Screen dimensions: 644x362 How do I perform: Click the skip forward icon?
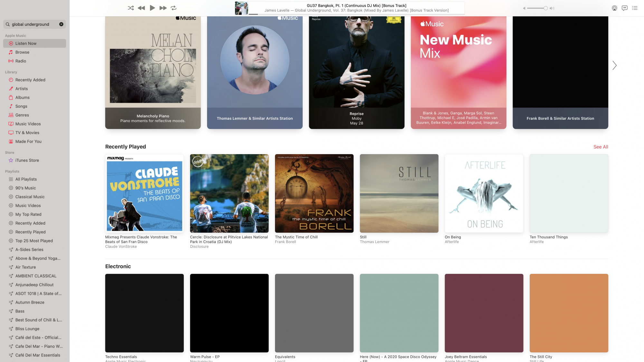[162, 8]
